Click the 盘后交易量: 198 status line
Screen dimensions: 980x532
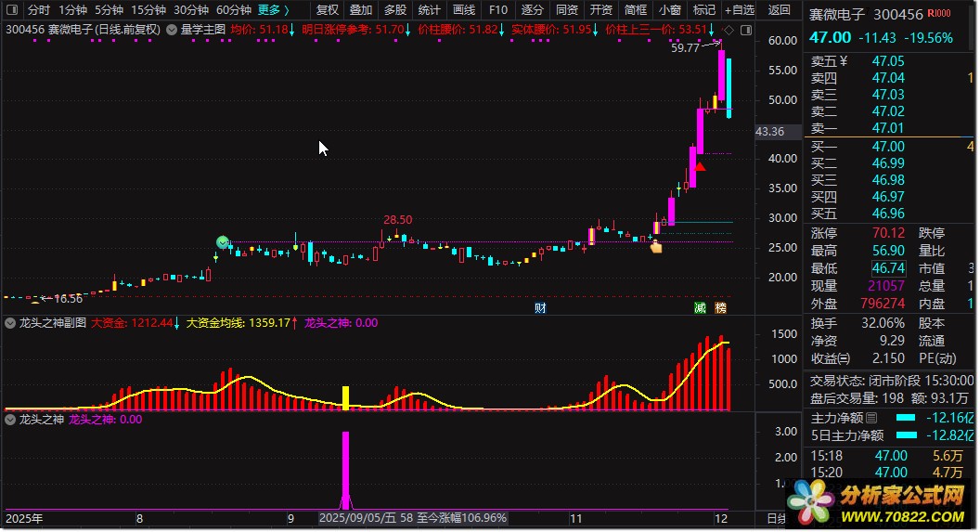tap(889, 397)
